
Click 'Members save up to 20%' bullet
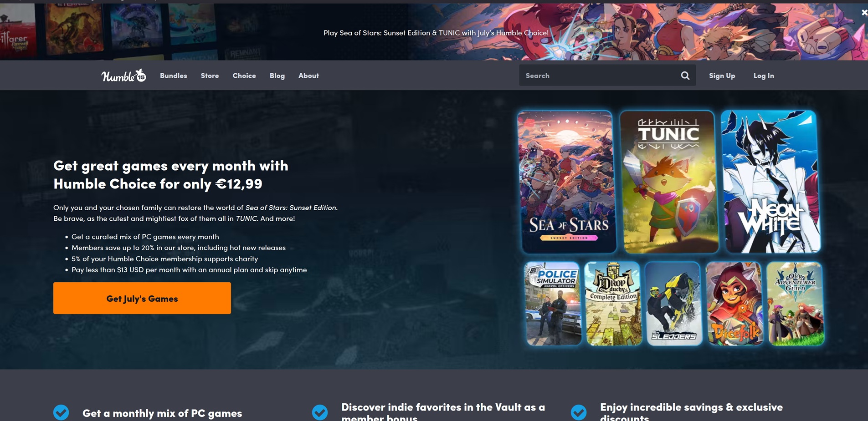click(x=179, y=248)
